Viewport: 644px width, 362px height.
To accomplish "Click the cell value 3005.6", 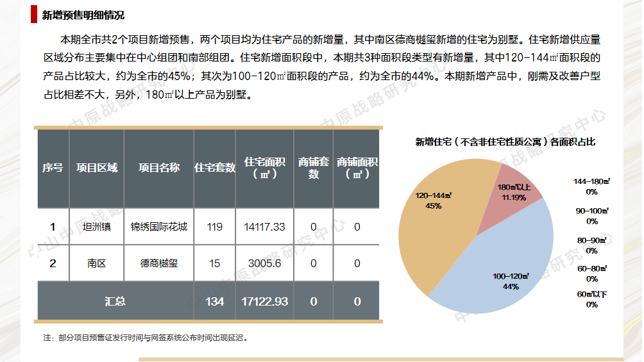I will click(x=264, y=263).
